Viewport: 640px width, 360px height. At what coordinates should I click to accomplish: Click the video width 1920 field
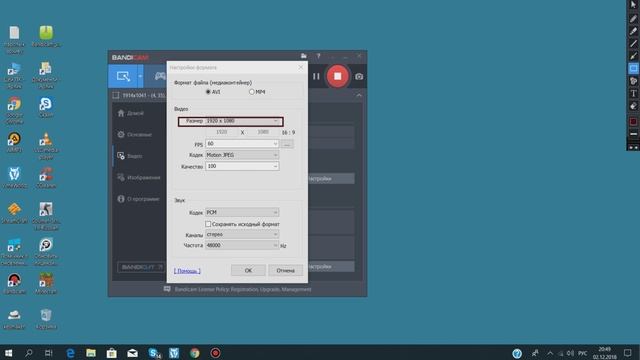(x=222, y=132)
